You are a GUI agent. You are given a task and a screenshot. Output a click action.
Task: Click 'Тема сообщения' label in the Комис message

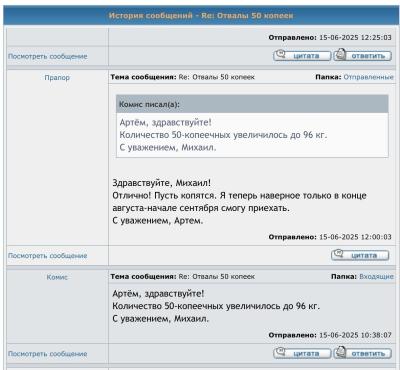(x=143, y=276)
